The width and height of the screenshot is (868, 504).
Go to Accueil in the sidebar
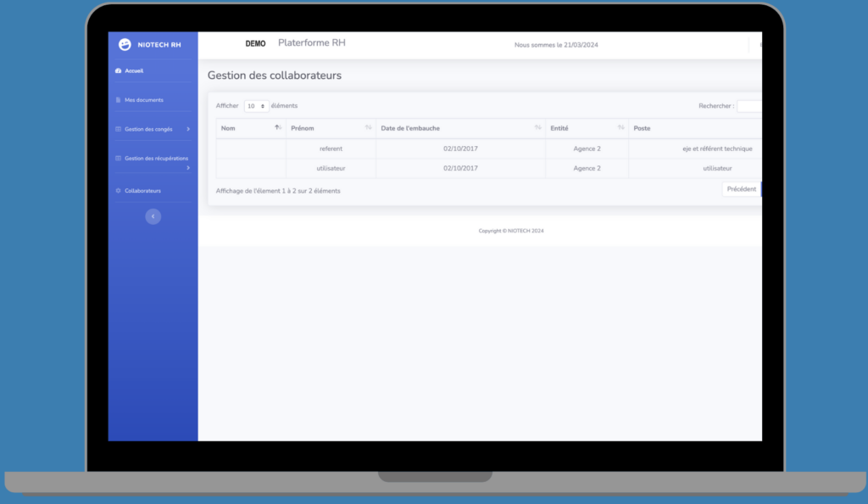click(x=134, y=70)
